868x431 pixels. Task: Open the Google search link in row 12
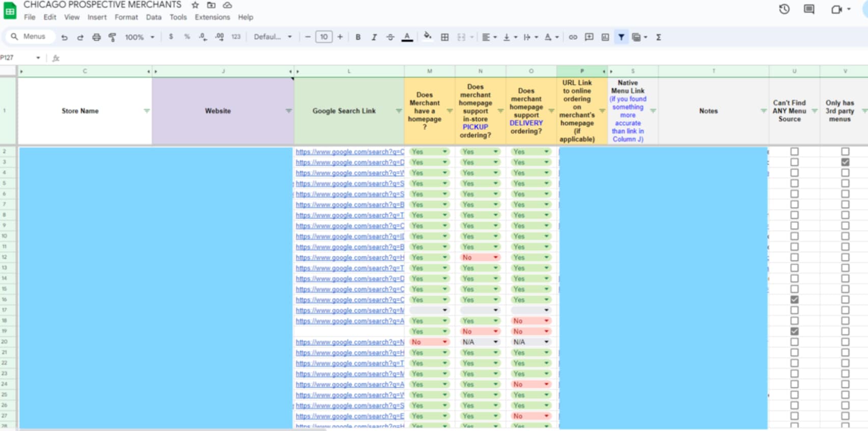tap(350, 257)
